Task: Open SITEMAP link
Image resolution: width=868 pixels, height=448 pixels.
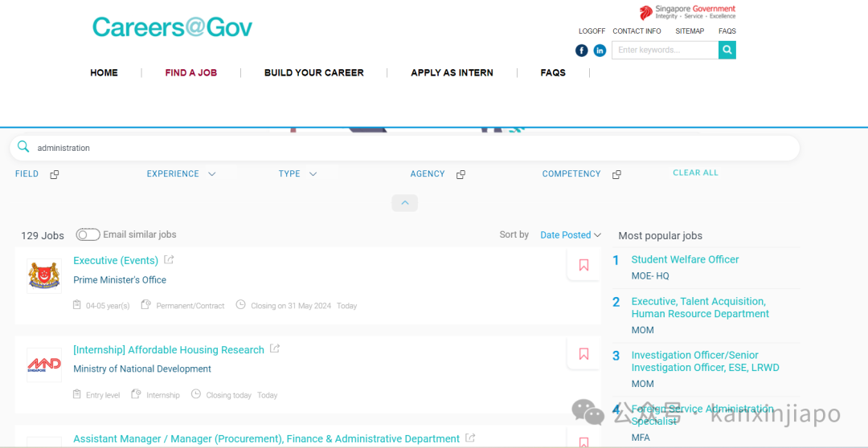Action: [690, 31]
